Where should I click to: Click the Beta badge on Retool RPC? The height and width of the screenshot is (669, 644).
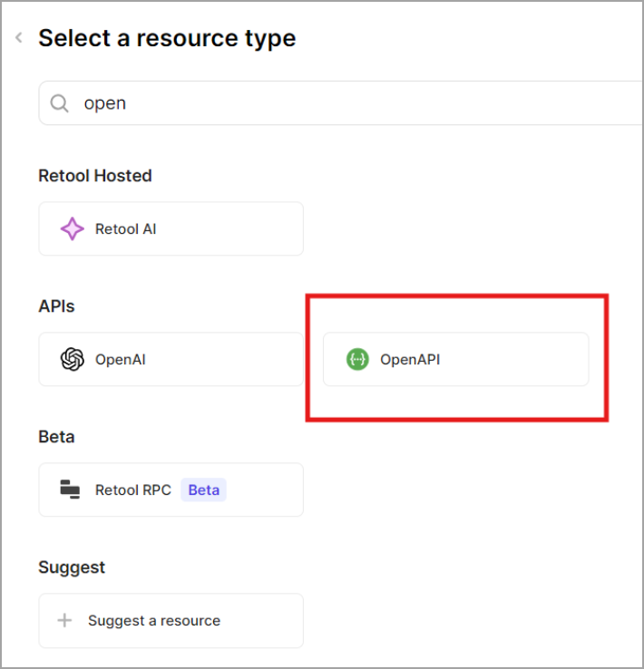[203, 490]
